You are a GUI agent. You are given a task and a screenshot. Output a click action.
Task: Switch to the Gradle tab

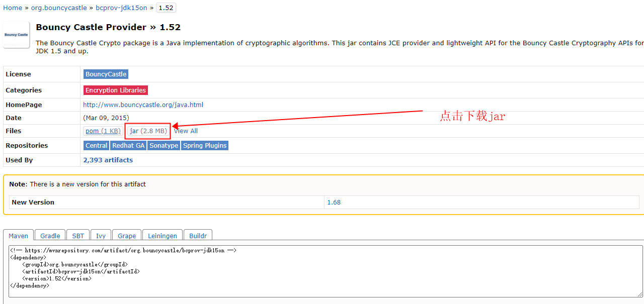coord(49,236)
